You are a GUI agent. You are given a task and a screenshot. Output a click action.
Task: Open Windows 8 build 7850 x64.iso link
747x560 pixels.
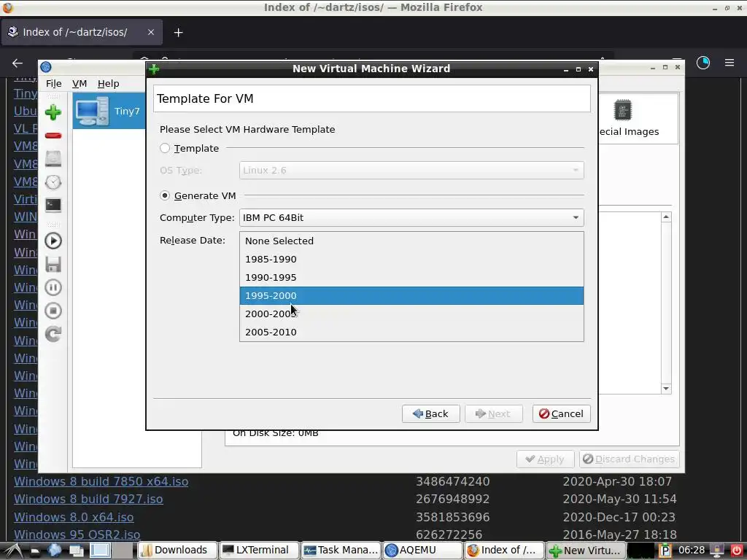(101, 481)
